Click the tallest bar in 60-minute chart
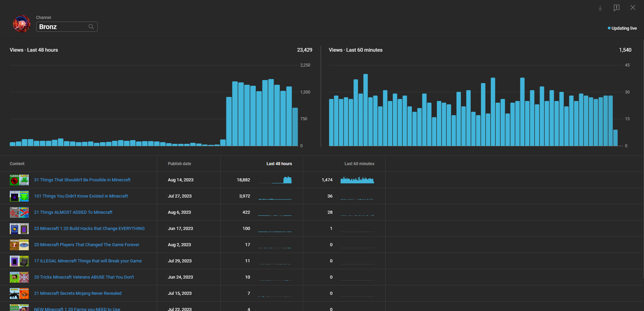Screen dimensions: 644x311 [366, 110]
